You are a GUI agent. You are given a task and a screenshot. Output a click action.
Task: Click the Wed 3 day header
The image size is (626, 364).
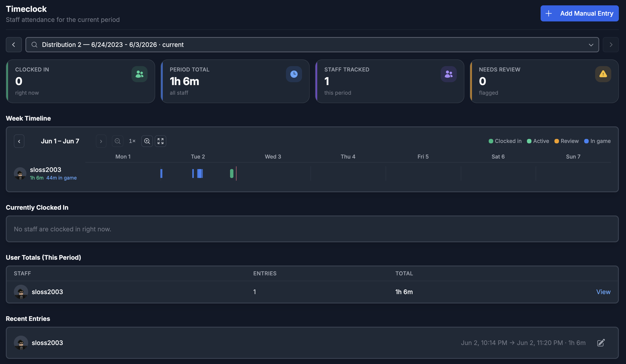pyautogui.click(x=273, y=157)
